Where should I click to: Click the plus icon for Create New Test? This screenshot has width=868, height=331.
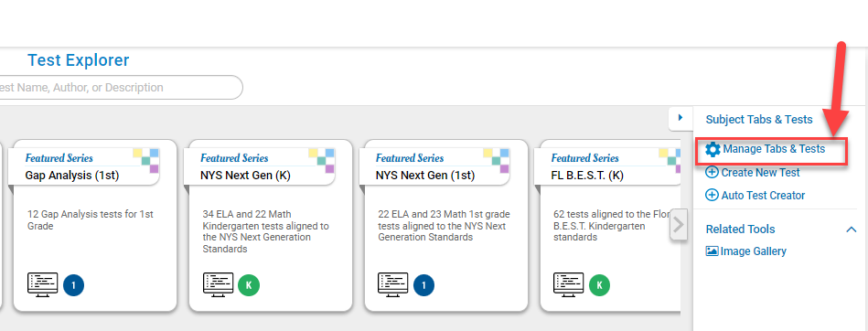click(712, 173)
